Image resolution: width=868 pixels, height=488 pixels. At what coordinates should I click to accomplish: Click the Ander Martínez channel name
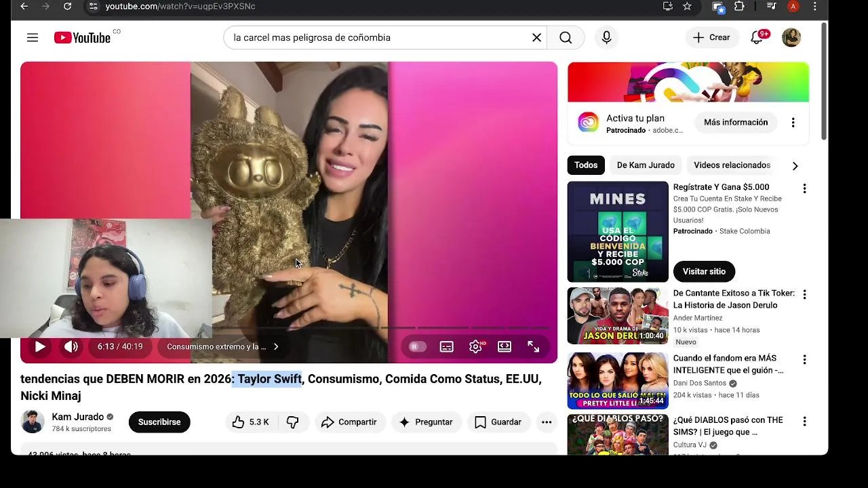[x=698, y=318]
